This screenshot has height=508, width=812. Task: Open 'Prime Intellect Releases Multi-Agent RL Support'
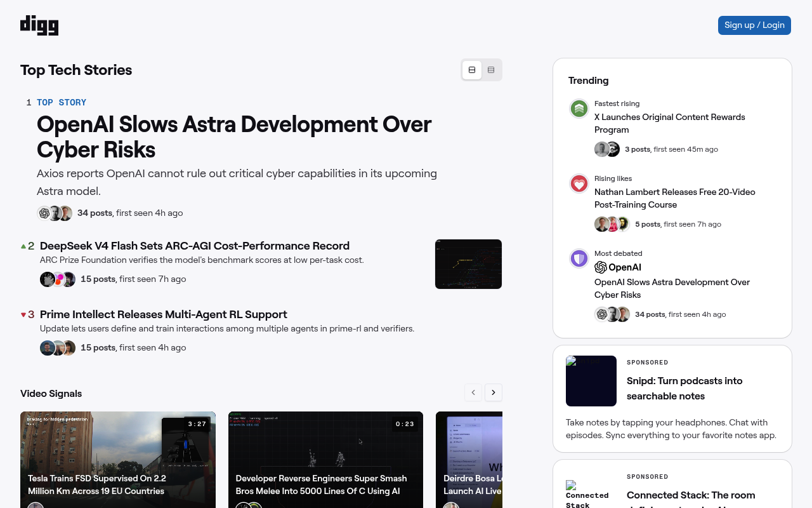pyautogui.click(x=164, y=314)
